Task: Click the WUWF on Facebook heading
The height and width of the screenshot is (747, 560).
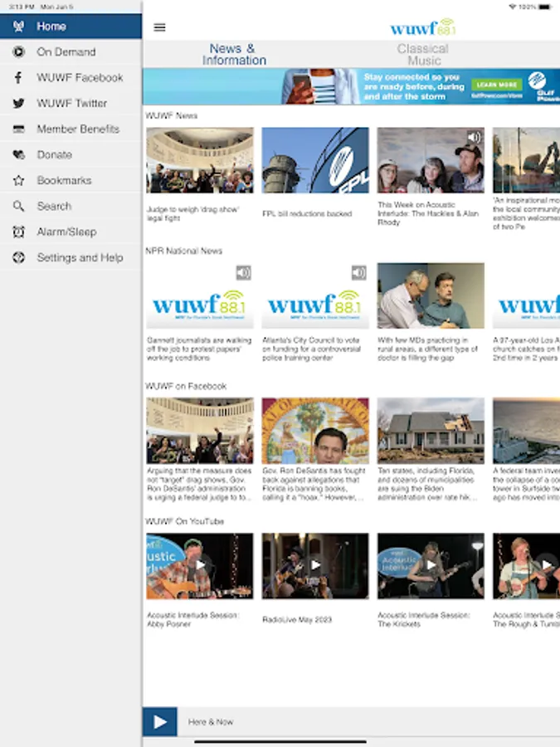Action: click(x=186, y=386)
